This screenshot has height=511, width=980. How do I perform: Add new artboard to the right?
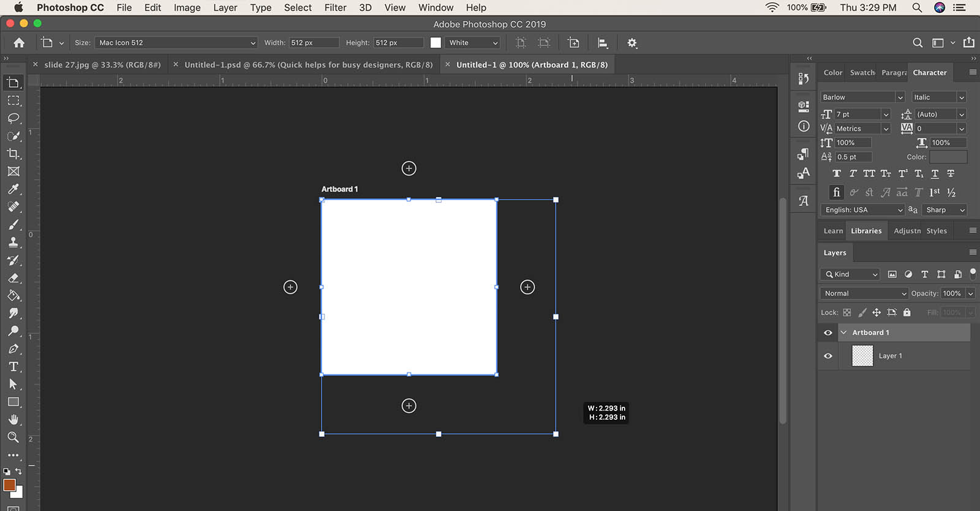click(527, 287)
